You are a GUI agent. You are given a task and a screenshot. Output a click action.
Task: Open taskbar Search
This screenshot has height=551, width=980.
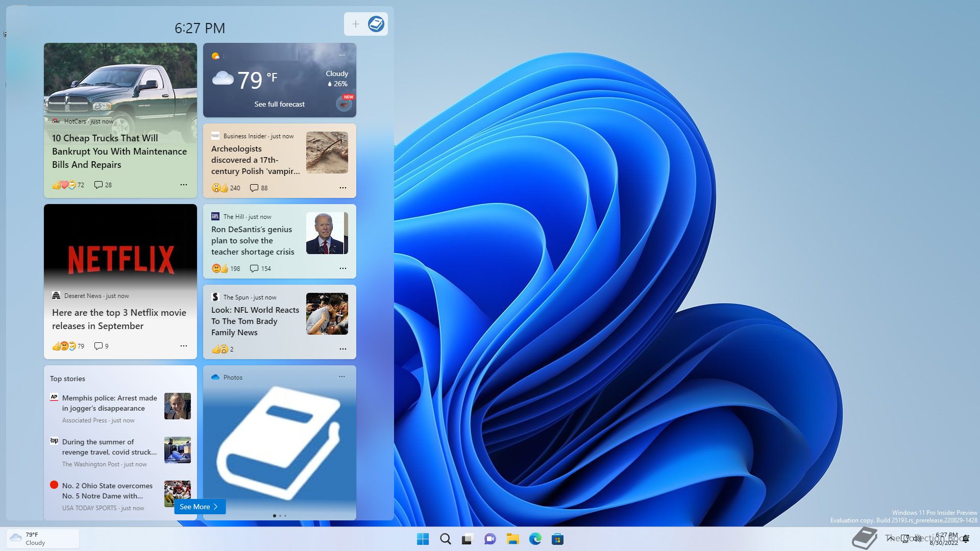pyautogui.click(x=446, y=539)
